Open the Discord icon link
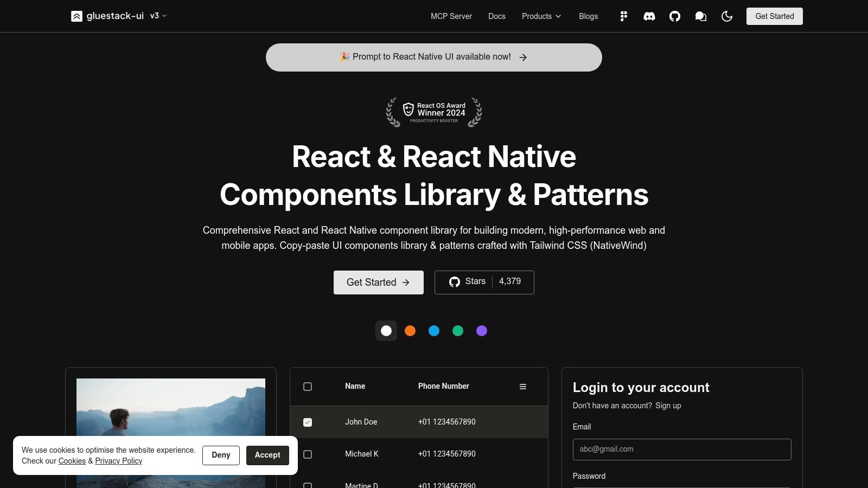This screenshot has width=868, height=488. [x=649, y=16]
